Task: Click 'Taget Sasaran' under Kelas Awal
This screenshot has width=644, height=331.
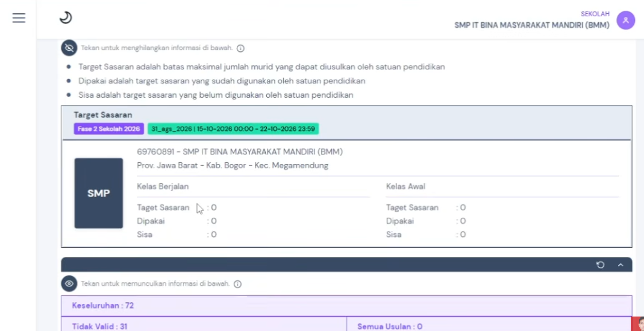Action: 412,207
